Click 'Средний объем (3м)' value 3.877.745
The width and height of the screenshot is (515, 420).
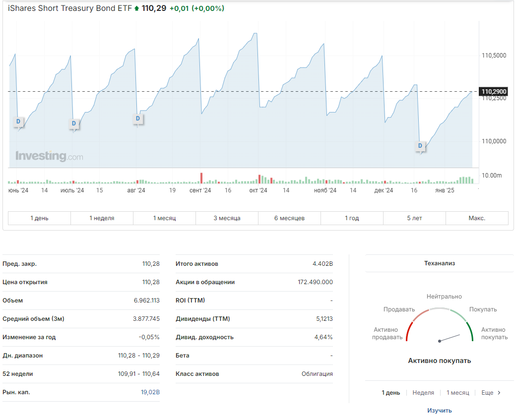pyautogui.click(x=146, y=319)
